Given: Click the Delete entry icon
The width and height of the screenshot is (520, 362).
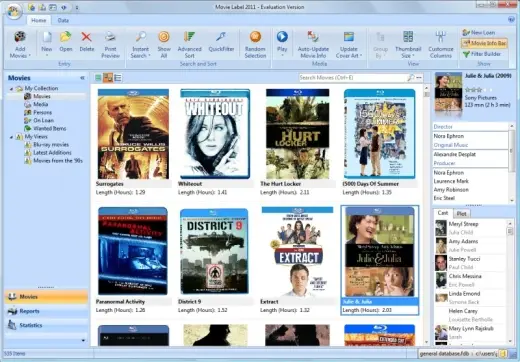Looking at the screenshot, I should (x=86, y=37).
